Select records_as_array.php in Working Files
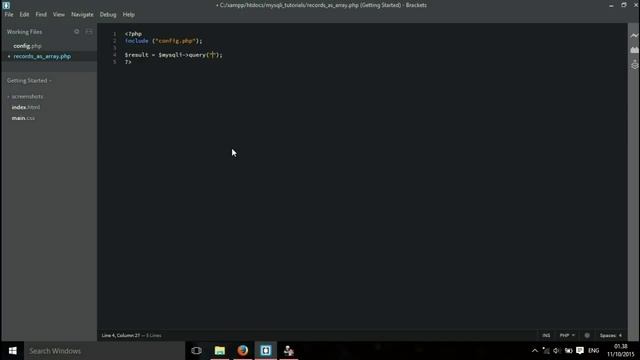This screenshot has height=360, width=640. [x=42, y=56]
